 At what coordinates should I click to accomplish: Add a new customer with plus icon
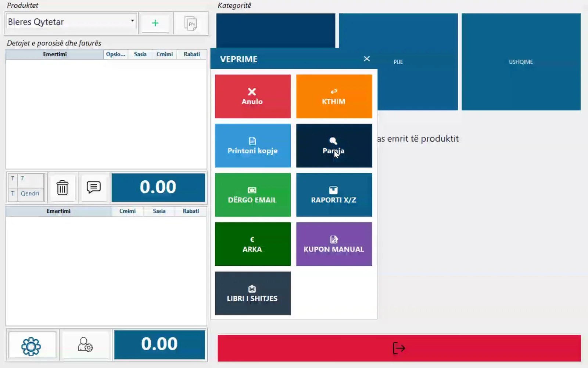(x=155, y=23)
